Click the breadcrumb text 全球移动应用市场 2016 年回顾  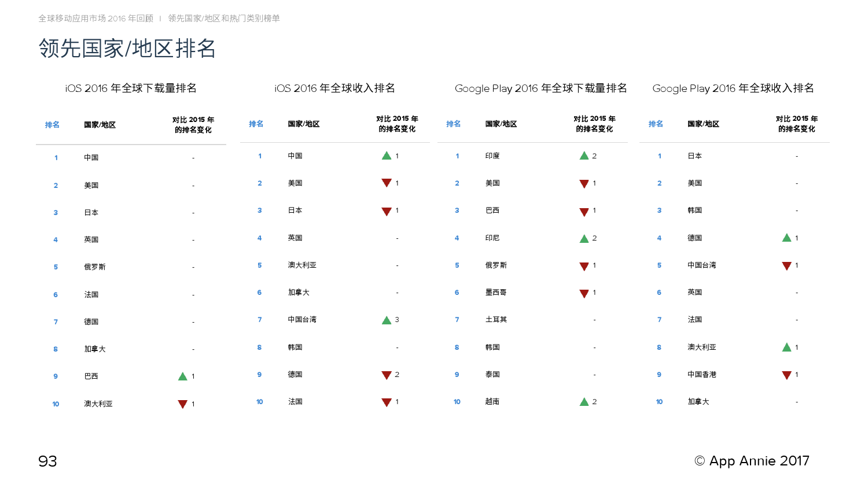96,19
